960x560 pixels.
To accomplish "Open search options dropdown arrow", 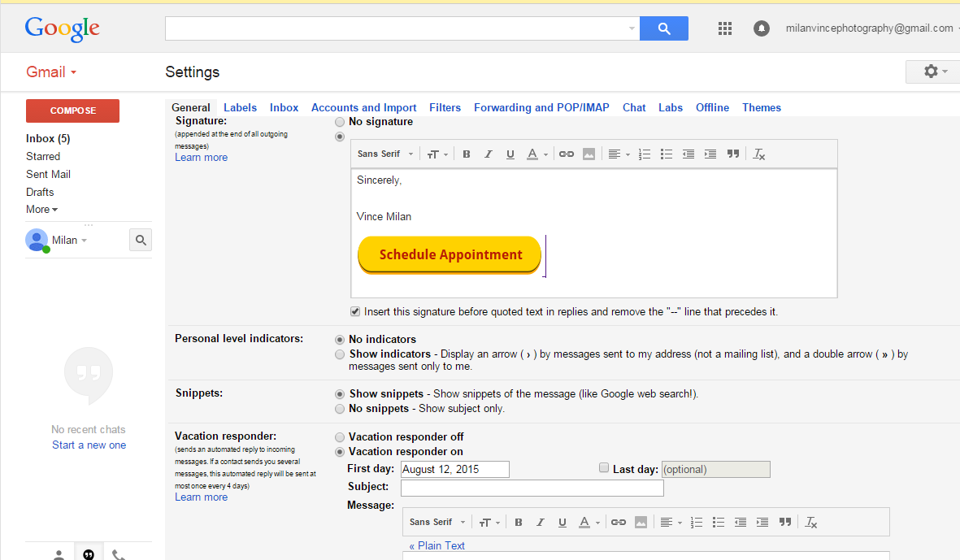I will [632, 28].
